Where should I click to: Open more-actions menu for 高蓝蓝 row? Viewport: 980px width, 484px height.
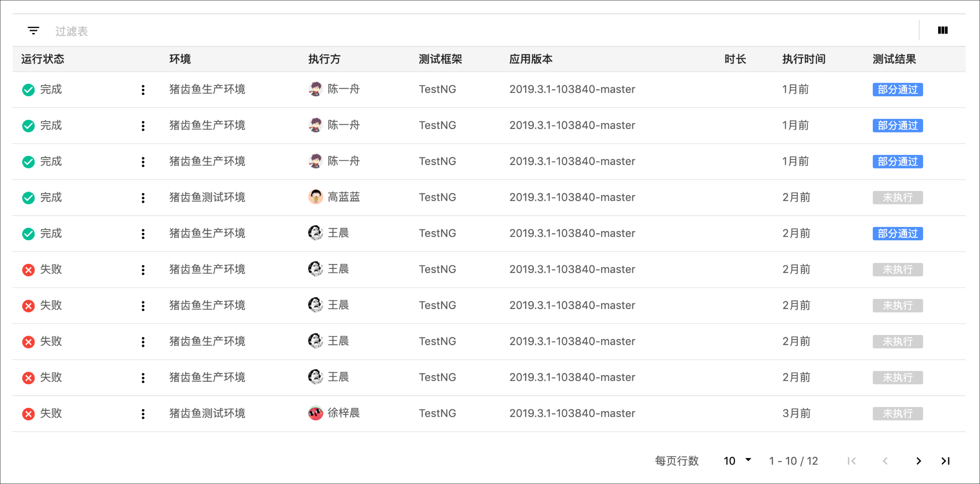(143, 198)
